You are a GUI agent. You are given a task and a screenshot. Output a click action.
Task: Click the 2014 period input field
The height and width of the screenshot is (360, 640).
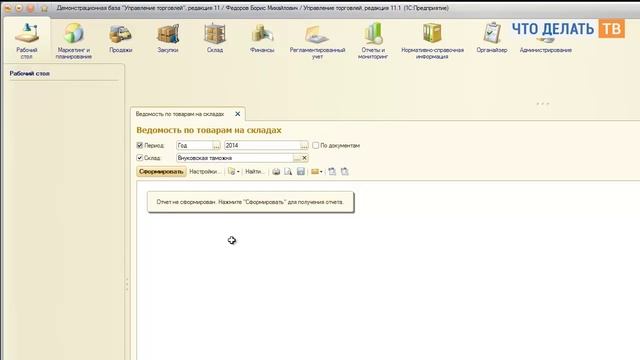point(262,146)
